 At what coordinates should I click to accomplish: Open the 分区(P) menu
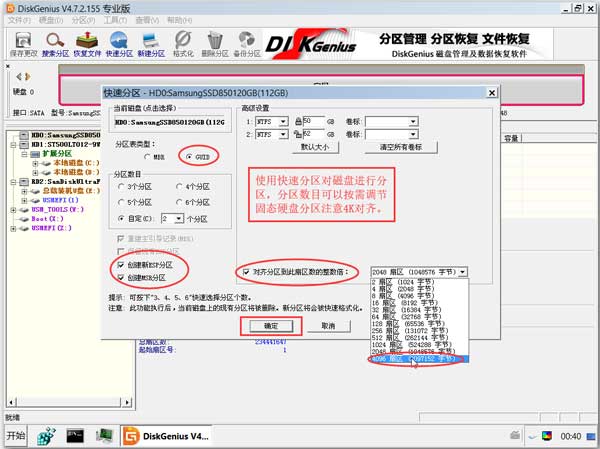click(83, 20)
